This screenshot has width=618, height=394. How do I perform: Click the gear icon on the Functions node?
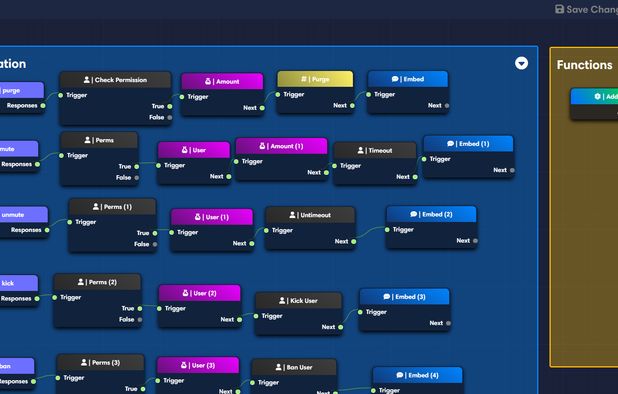(598, 96)
